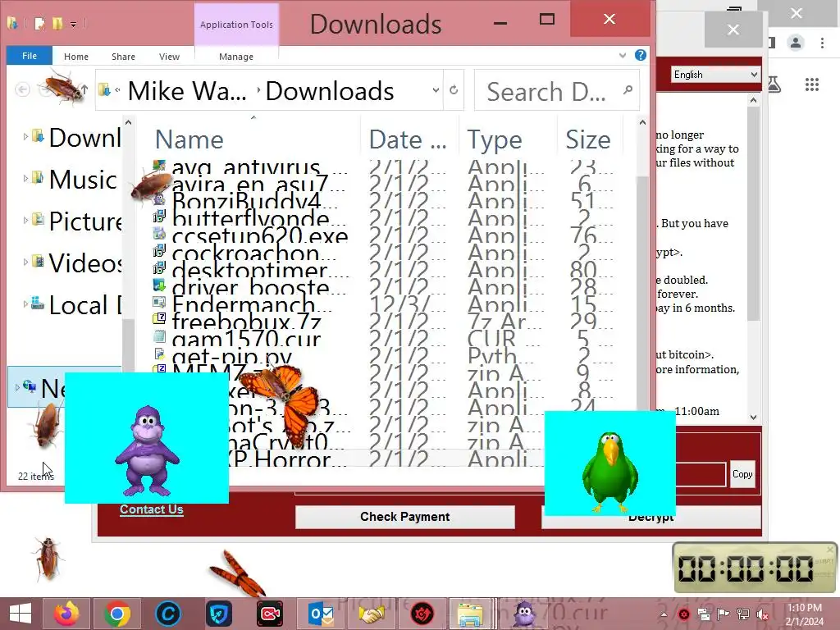Expand the ribbon with the chevron
This screenshot has height=630, width=840.
(623, 55)
